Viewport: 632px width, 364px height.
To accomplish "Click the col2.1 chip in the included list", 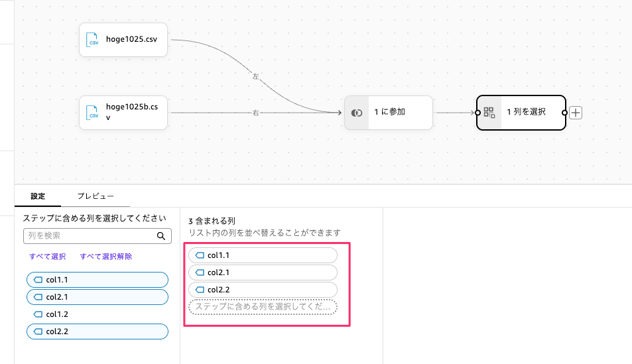I will (x=263, y=273).
